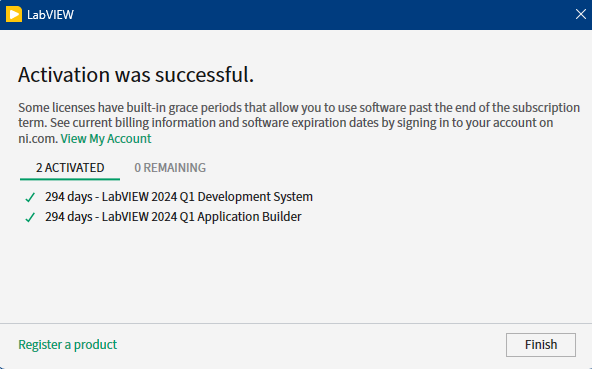Click '294 days' on the Application Builder row

69,217
